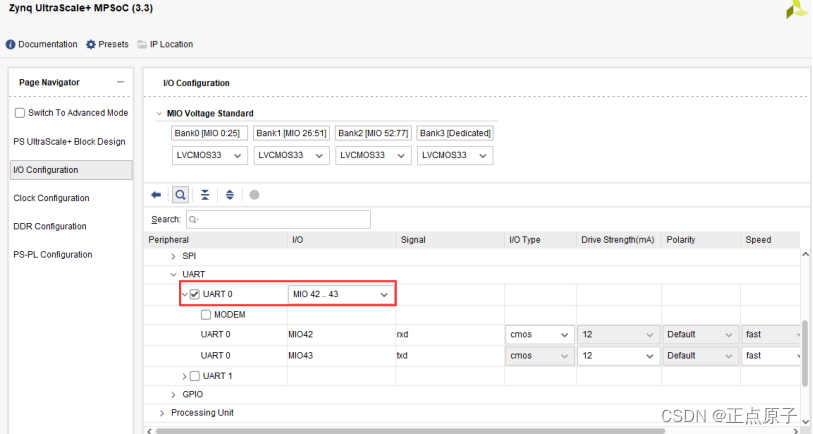The width and height of the screenshot is (813, 434).
Task: Open PS-PL Configuration page
Action: click(x=53, y=255)
